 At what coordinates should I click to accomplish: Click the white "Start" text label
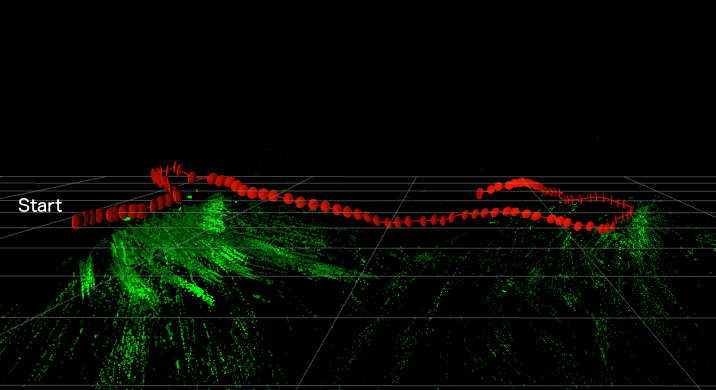click(x=40, y=206)
